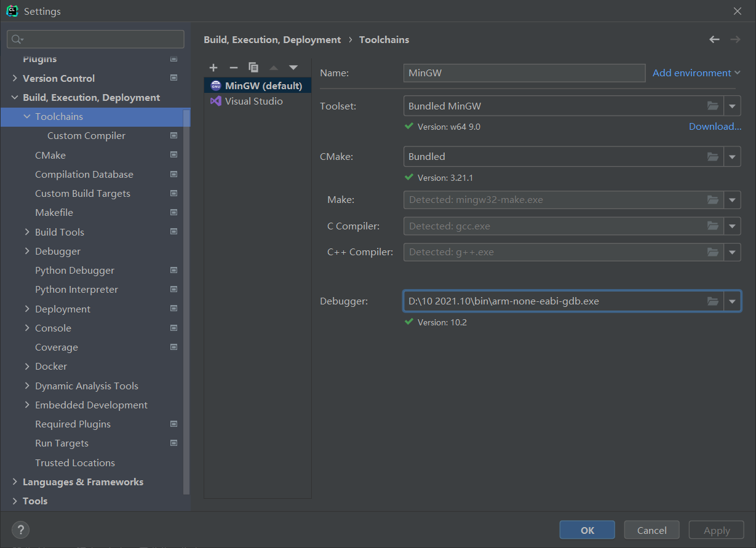
Task: Click the Apply button
Action: [x=717, y=530]
